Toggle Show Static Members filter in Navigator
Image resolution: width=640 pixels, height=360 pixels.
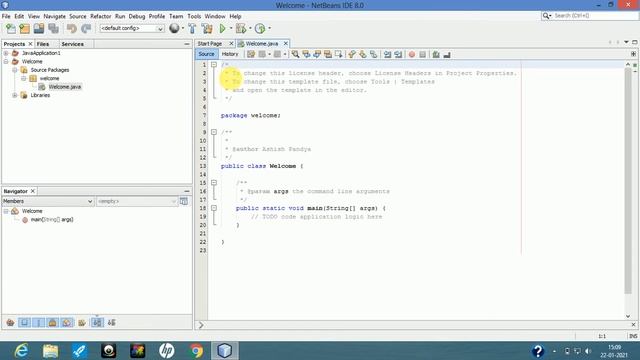(x=38, y=323)
